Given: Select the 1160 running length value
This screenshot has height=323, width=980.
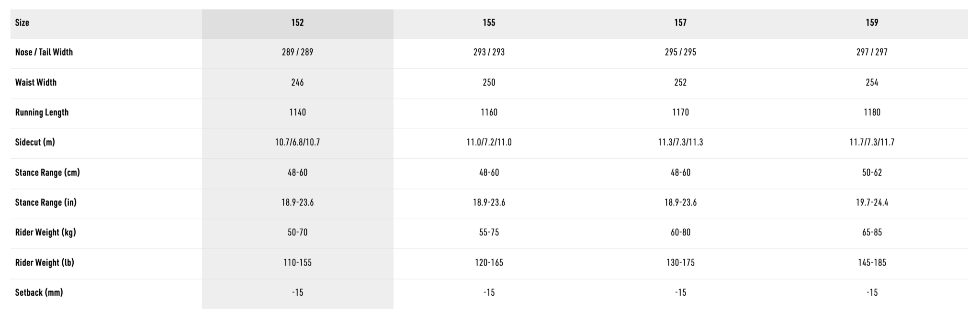Looking at the screenshot, I should click(x=489, y=112).
